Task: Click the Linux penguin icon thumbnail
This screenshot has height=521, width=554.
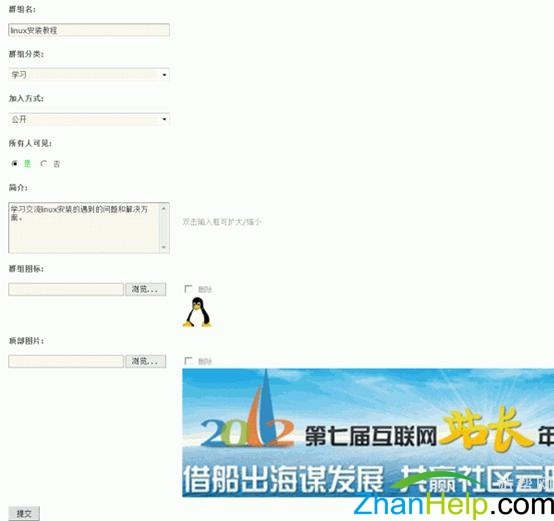Action: click(197, 312)
